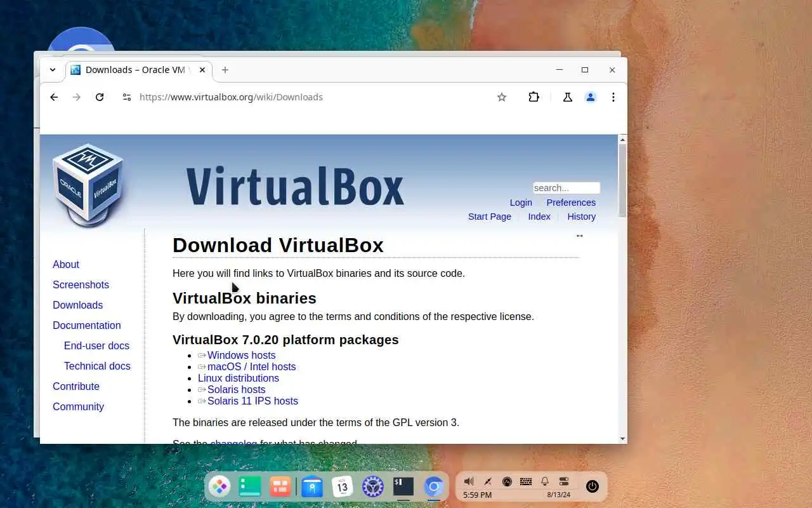
Task: Toggle page width with double-arrow icon
Action: click(x=579, y=236)
